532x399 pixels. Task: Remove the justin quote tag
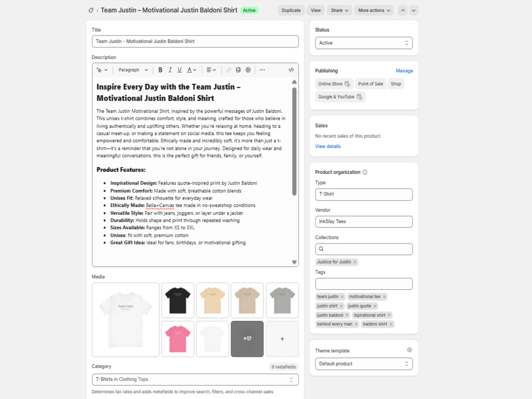click(375, 306)
